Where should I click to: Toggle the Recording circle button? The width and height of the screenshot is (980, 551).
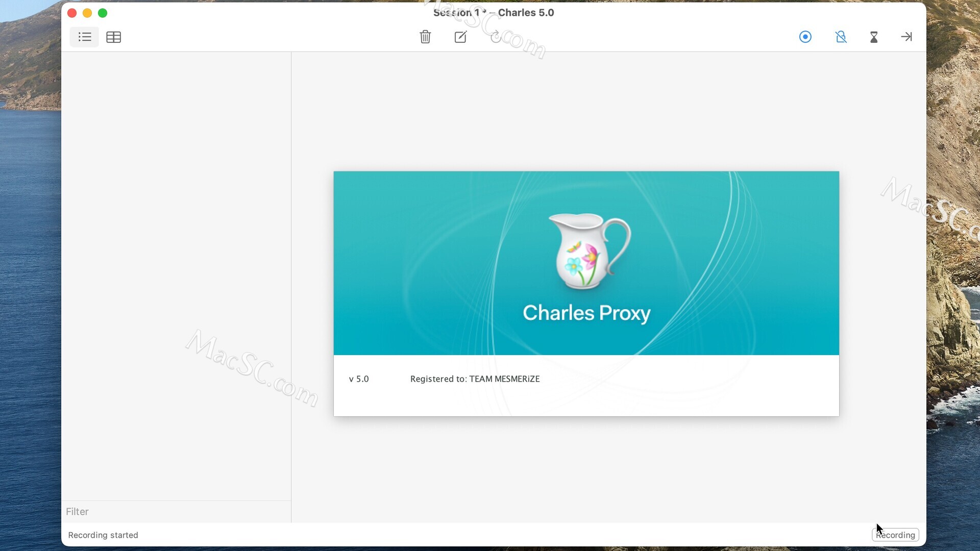coord(805,37)
